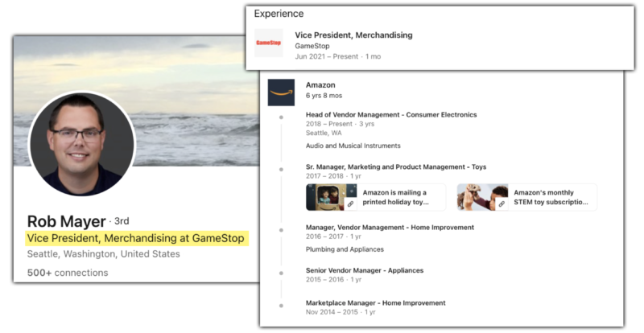Open the STEM toy subscription thumbnail image

[482, 197]
